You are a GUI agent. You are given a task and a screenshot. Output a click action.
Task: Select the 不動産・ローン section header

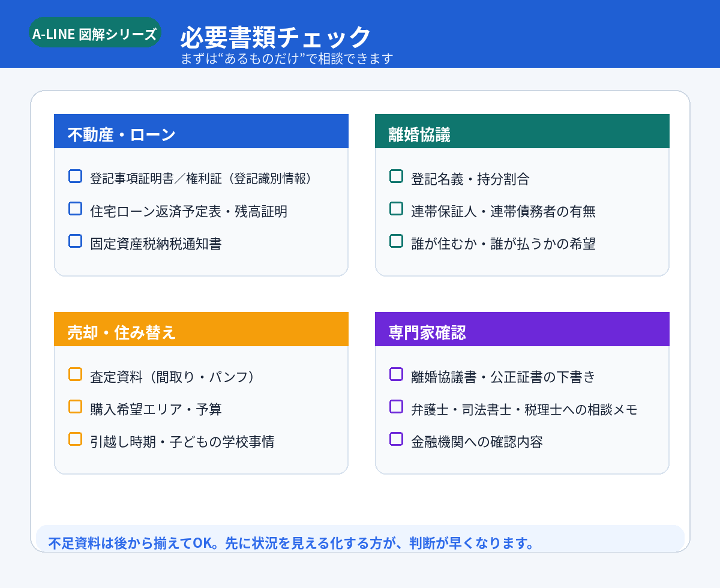click(201, 131)
